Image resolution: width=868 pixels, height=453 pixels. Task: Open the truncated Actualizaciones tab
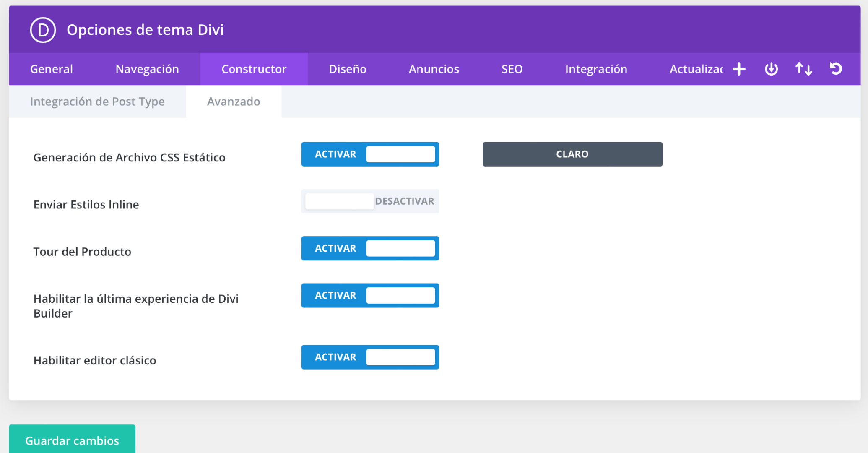point(696,69)
